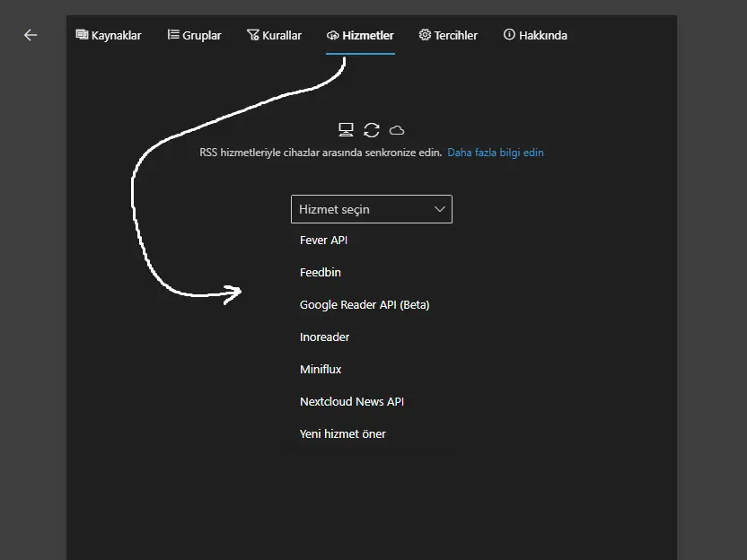Open the Hakkında tab
This screenshot has height=560, width=747.
click(535, 35)
